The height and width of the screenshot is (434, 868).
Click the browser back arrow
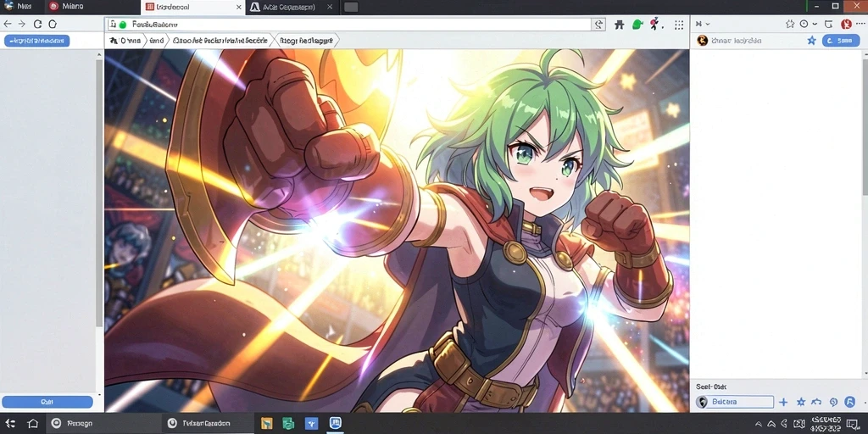7,24
